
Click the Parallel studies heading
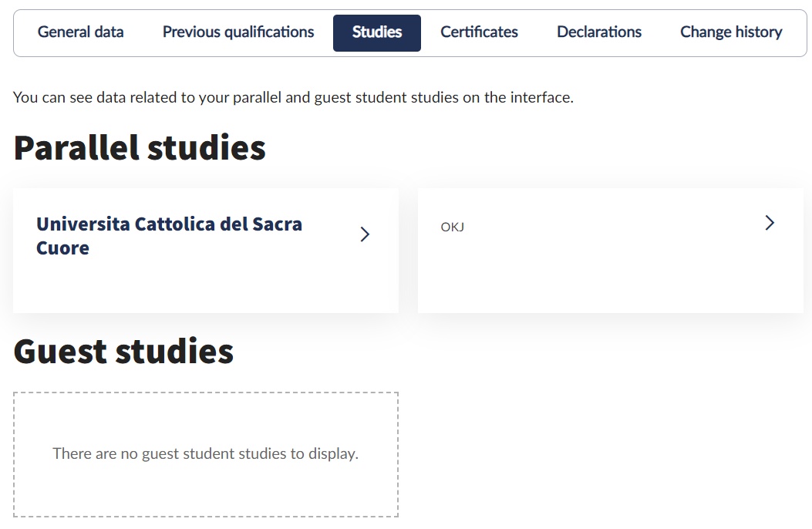pos(140,147)
